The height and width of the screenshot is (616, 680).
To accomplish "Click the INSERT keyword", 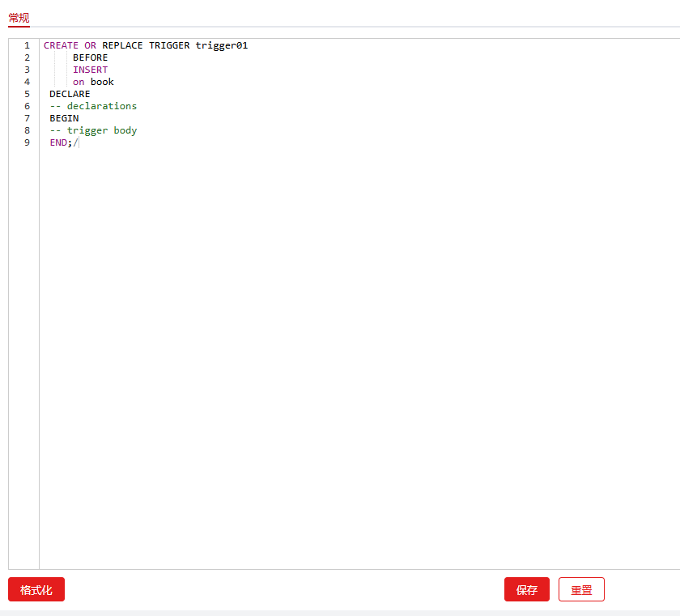I will (x=90, y=70).
